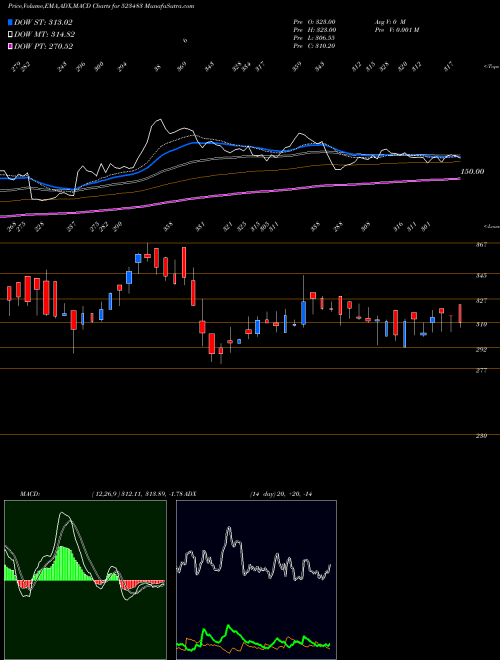Click the '(14 day) 20, +20, -14' ADX values

281,494
